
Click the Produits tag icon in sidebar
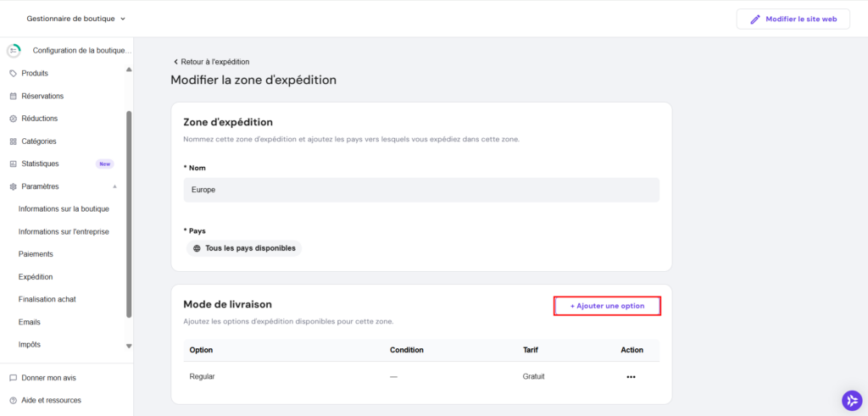13,74
